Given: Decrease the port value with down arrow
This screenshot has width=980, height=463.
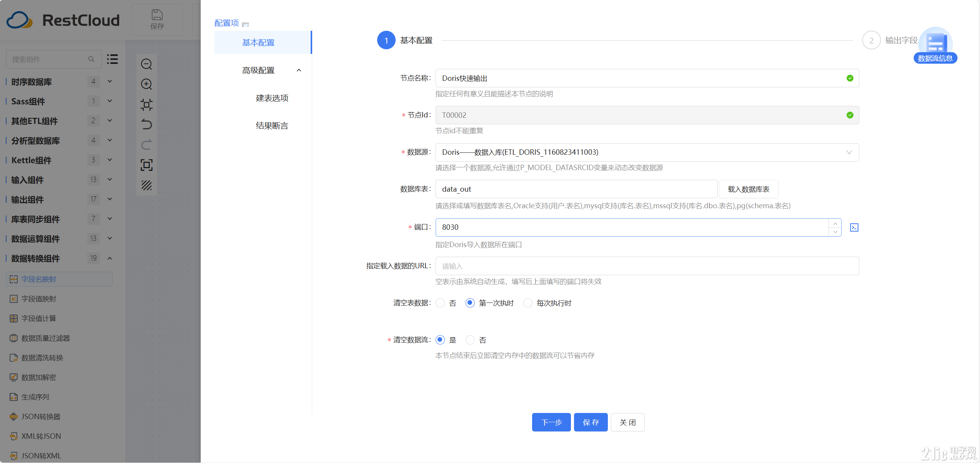Looking at the screenshot, I should click(x=835, y=232).
